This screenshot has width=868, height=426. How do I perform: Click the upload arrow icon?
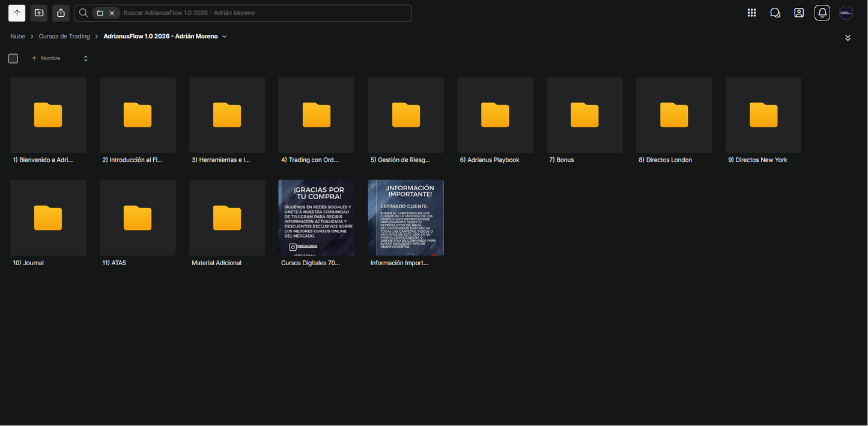pos(17,13)
